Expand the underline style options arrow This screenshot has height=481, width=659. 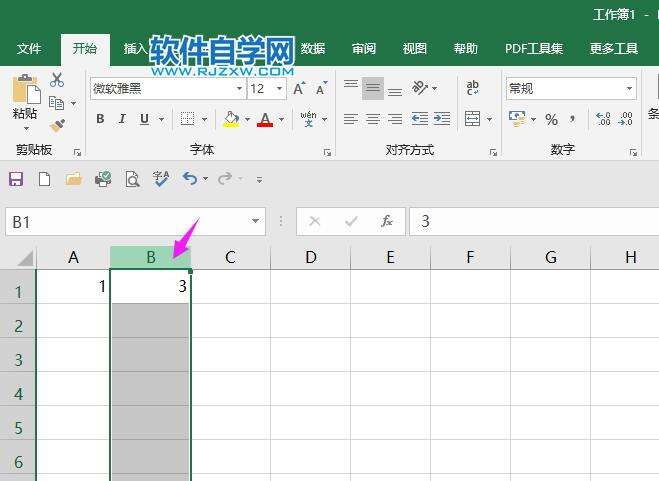coord(161,119)
